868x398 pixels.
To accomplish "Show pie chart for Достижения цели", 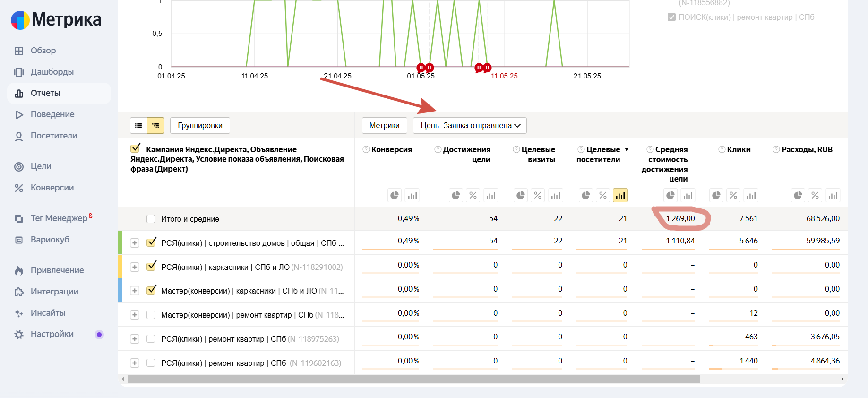I will pos(456,195).
